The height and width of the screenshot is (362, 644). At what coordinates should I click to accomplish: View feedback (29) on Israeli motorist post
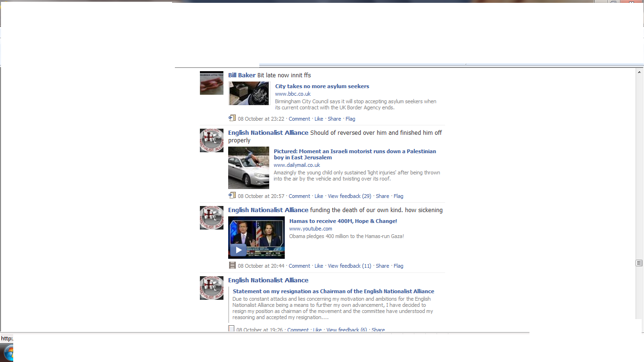point(349,196)
